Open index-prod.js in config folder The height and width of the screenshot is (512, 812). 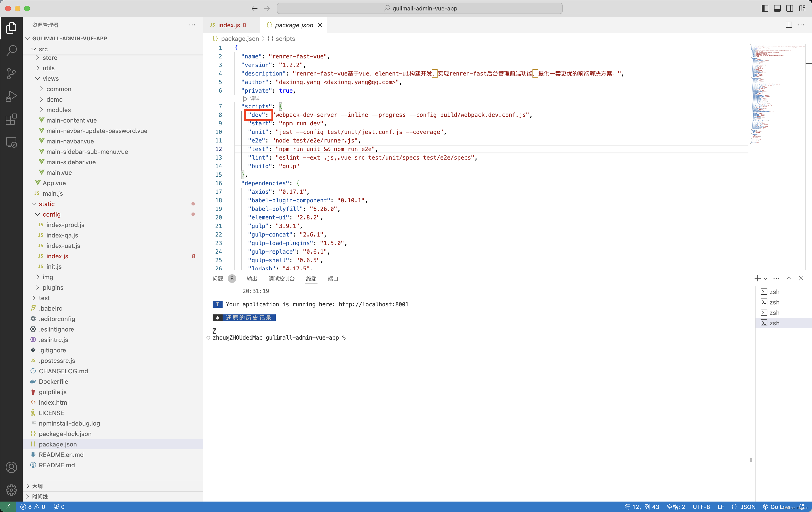pyautogui.click(x=113, y=225)
